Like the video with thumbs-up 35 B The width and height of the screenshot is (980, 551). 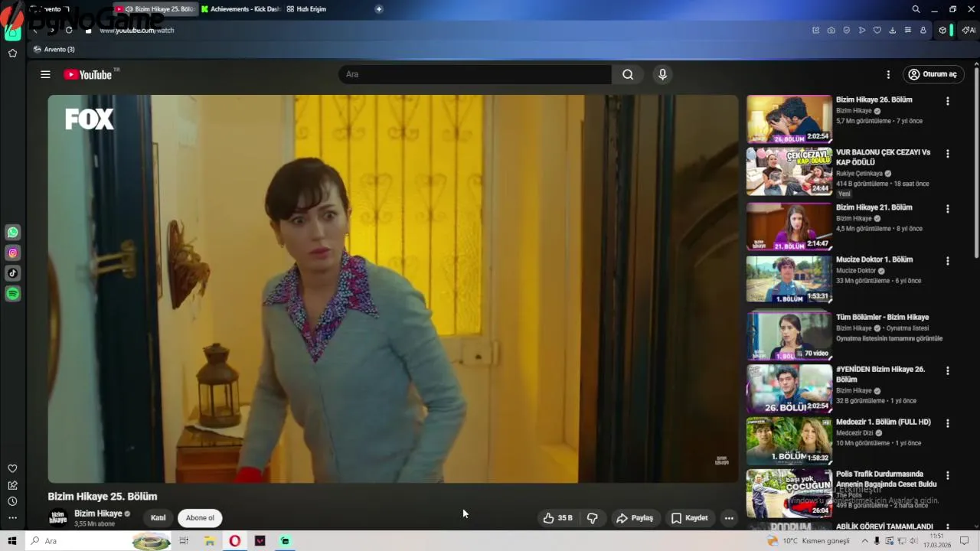558,518
